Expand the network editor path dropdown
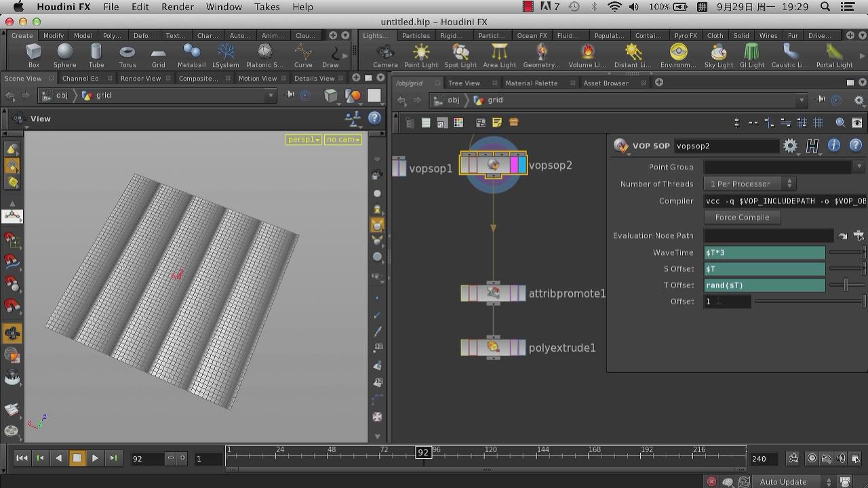 point(802,100)
